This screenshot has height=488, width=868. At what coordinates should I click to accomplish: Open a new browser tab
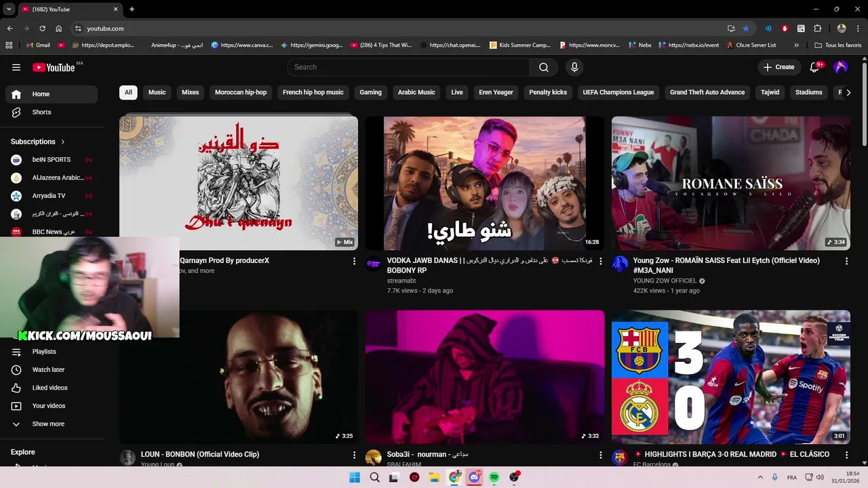click(132, 9)
